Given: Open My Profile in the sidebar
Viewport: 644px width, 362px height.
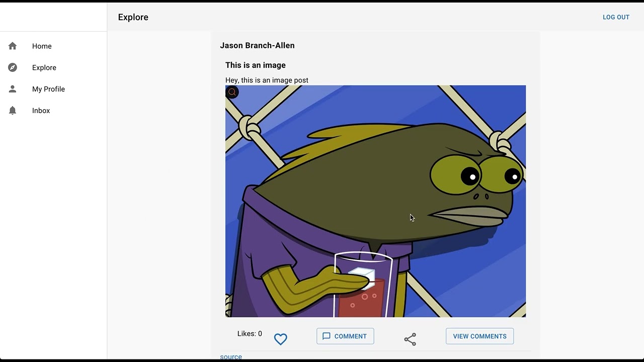Looking at the screenshot, I should click(53, 89).
